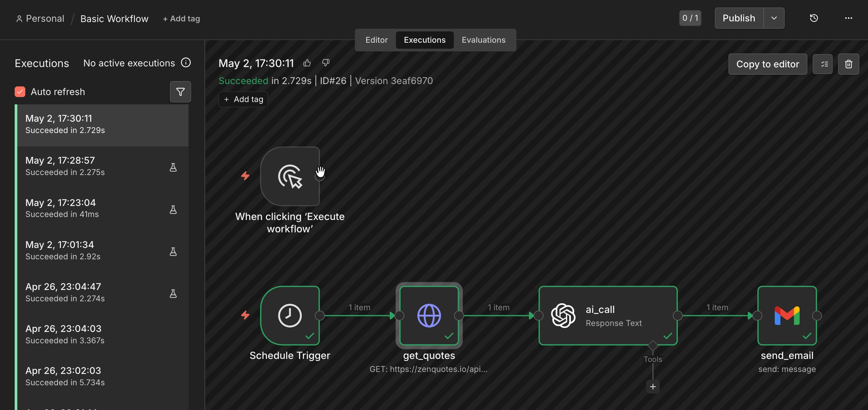Click the output connector of send_email node
Viewport: 868px width, 410px height.
coord(817,315)
